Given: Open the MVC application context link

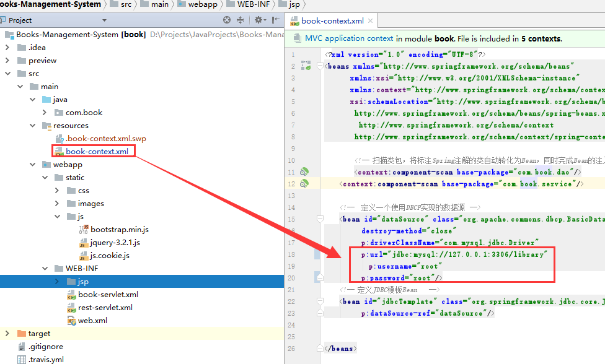Looking at the screenshot, I should tap(348, 38).
